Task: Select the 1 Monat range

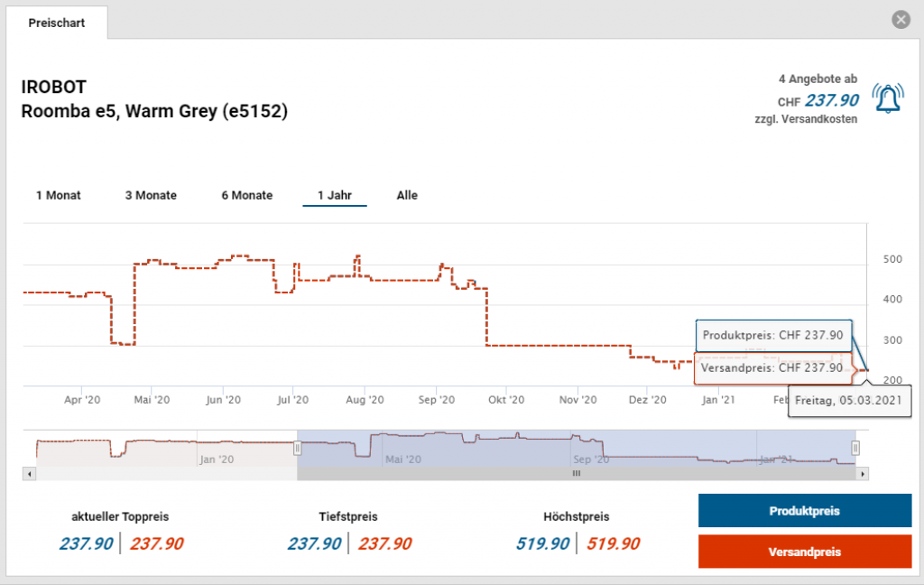Action: click(59, 195)
